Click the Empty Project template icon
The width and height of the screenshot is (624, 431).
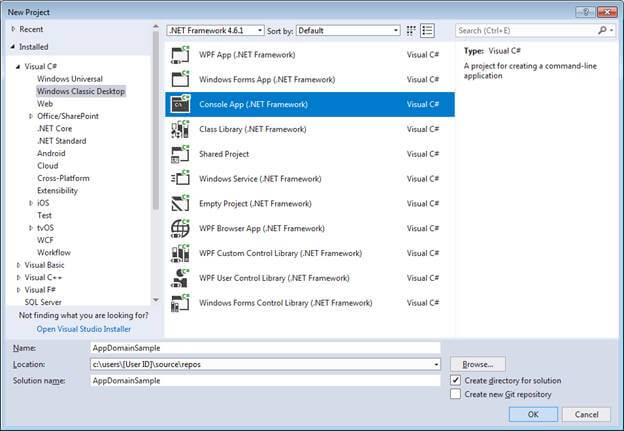[180, 204]
